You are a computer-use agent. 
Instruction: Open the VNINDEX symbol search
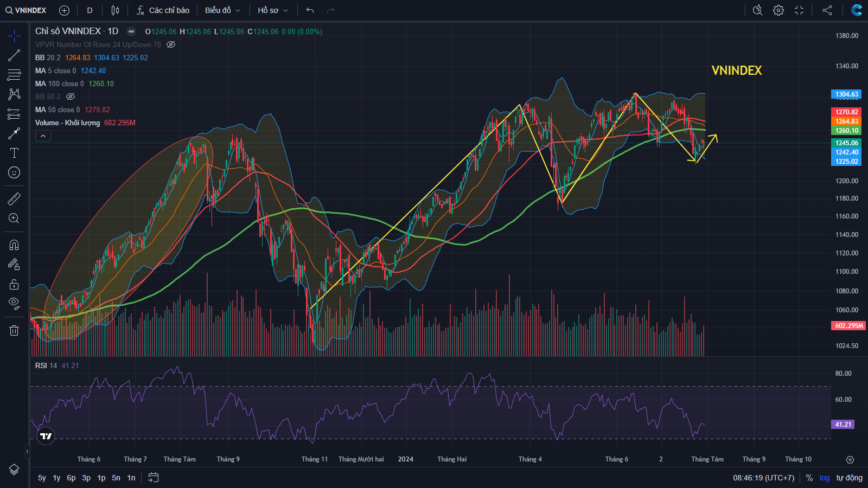point(26,10)
